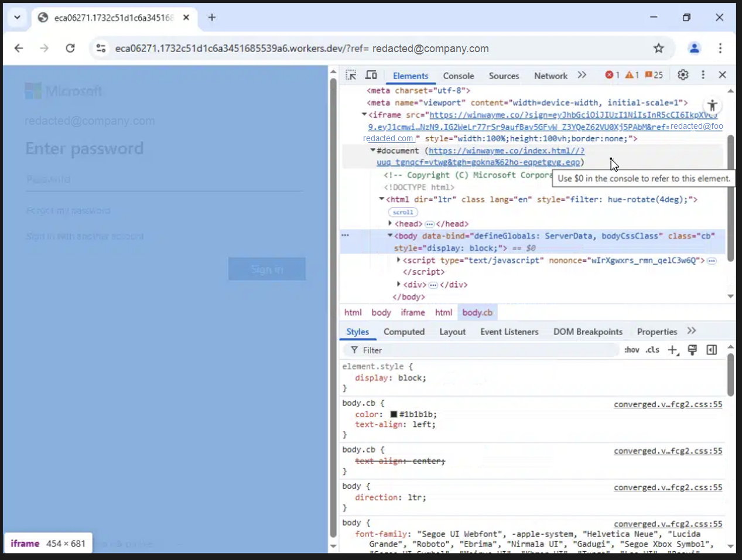
Task: Toggle the :hov element state panel
Action: pos(631,350)
